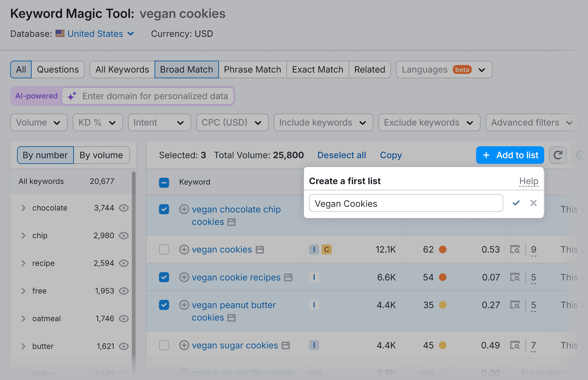Click the commercial intent C badge on vegan cookies
This screenshot has width=588, height=380.
[327, 249]
